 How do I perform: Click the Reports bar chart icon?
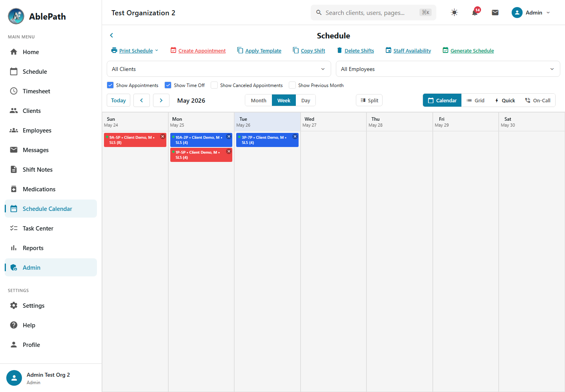pyautogui.click(x=14, y=248)
